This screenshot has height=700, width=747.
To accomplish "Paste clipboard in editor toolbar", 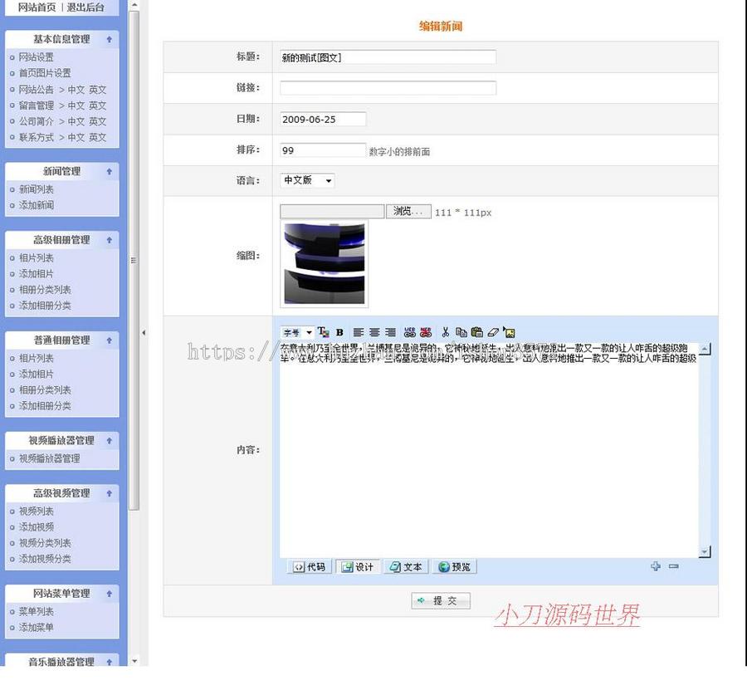I will click(x=477, y=332).
